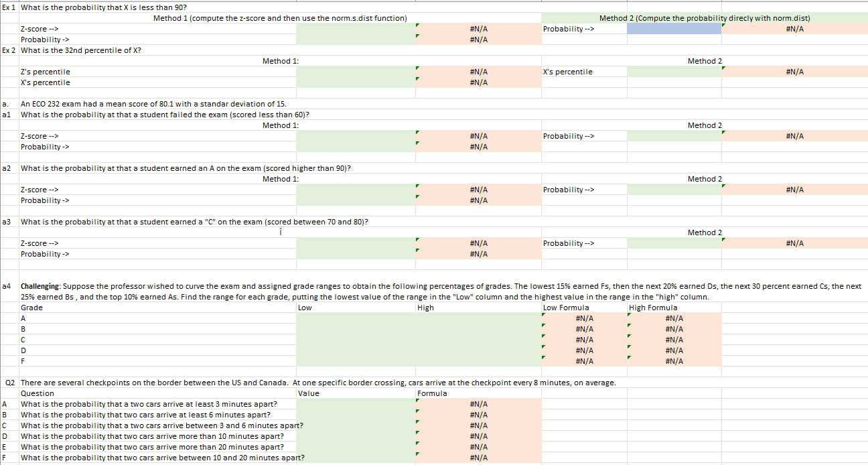Click the green Method 2 Probability cell for a3
This screenshot has width=868, height=465.
674,243
